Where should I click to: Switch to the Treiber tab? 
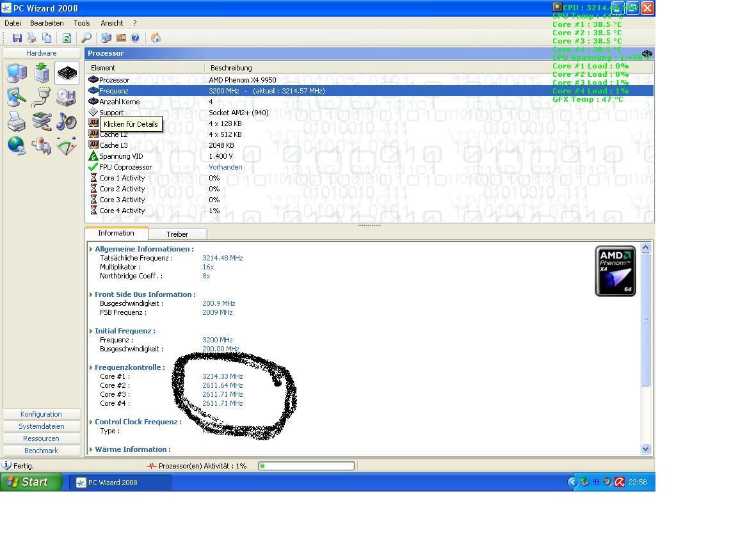coord(177,234)
